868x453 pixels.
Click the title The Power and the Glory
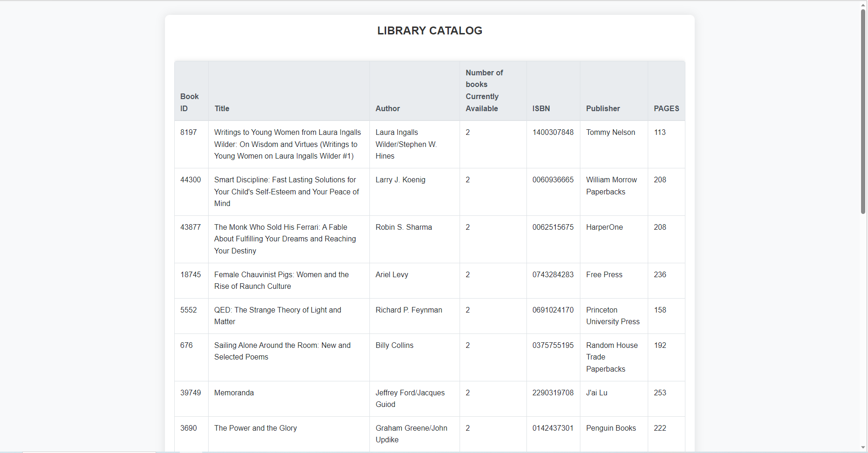point(255,428)
